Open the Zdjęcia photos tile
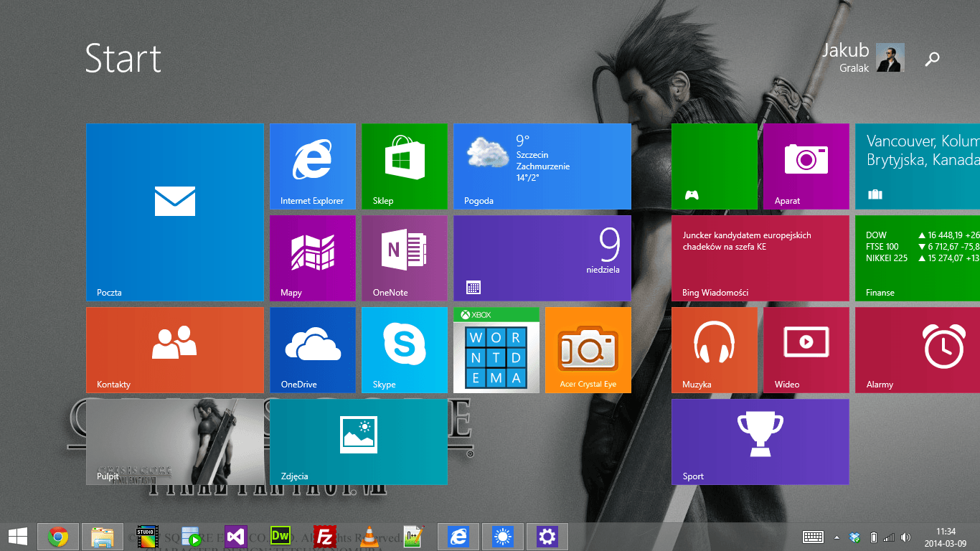This screenshot has width=980, height=551. (x=359, y=442)
